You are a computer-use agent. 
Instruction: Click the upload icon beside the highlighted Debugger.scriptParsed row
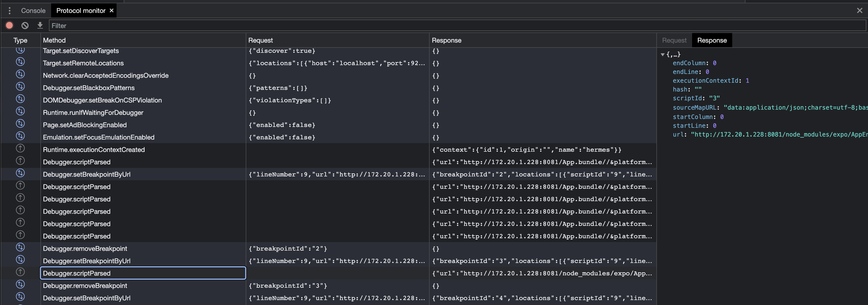tap(20, 272)
